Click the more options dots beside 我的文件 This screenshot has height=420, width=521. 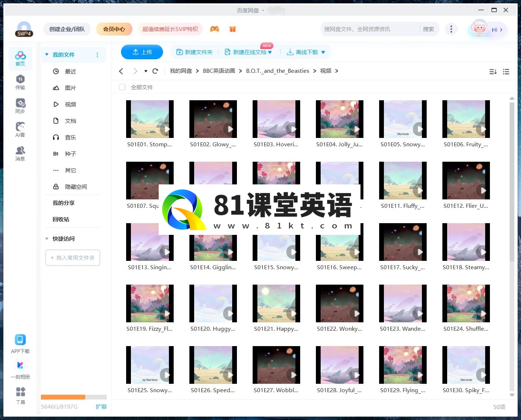pyautogui.click(x=97, y=55)
